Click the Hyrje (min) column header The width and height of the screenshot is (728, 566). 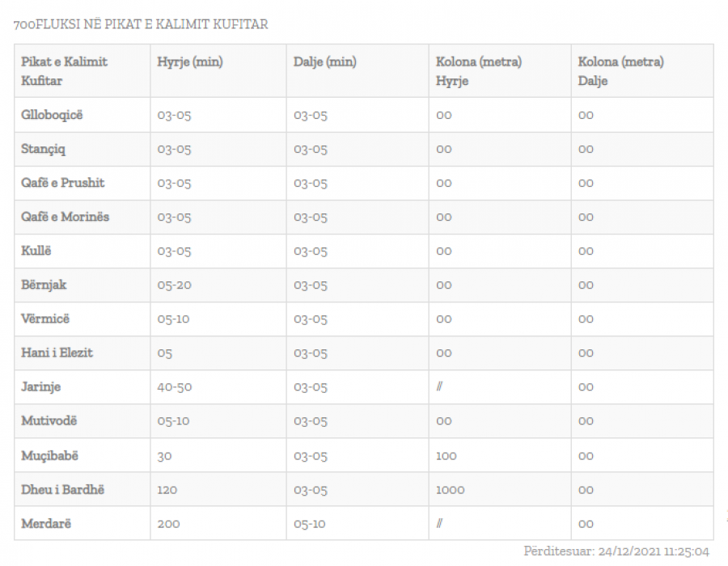coord(190,61)
